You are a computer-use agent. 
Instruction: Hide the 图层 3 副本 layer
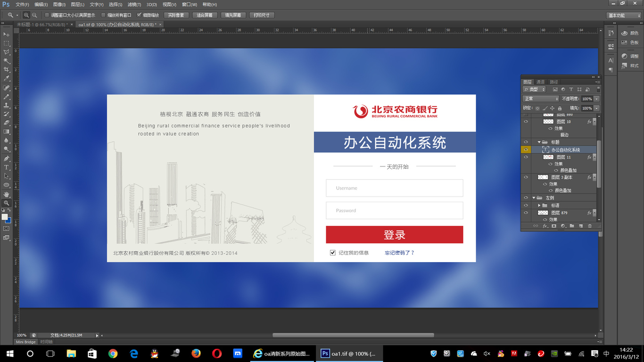526,177
